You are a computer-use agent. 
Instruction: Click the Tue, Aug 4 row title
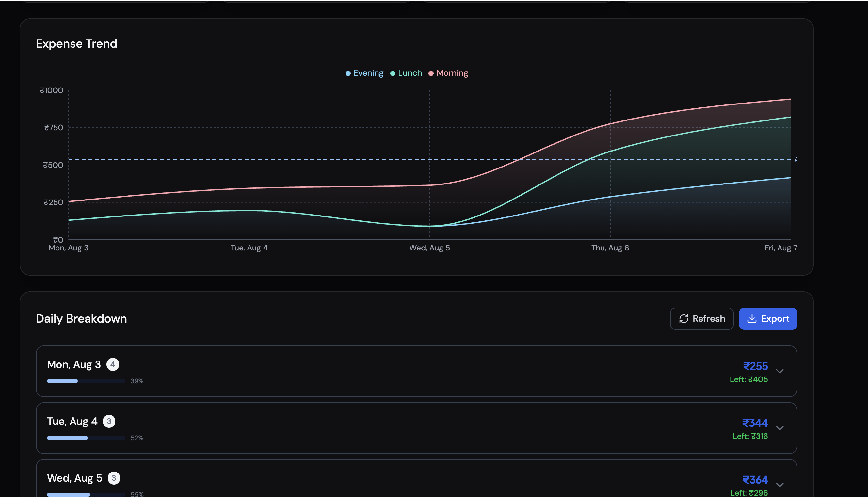72,422
